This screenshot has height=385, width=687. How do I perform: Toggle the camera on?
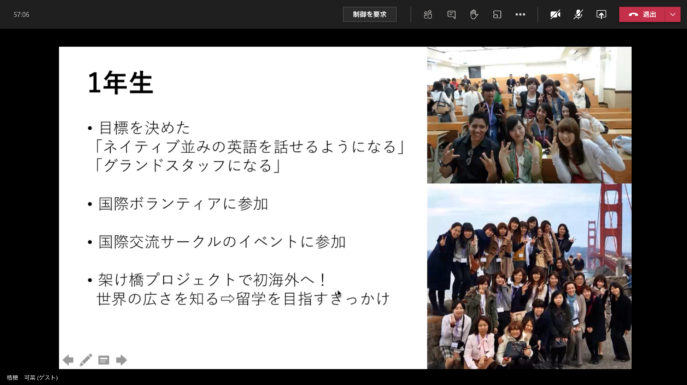pyautogui.click(x=555, y=14)
